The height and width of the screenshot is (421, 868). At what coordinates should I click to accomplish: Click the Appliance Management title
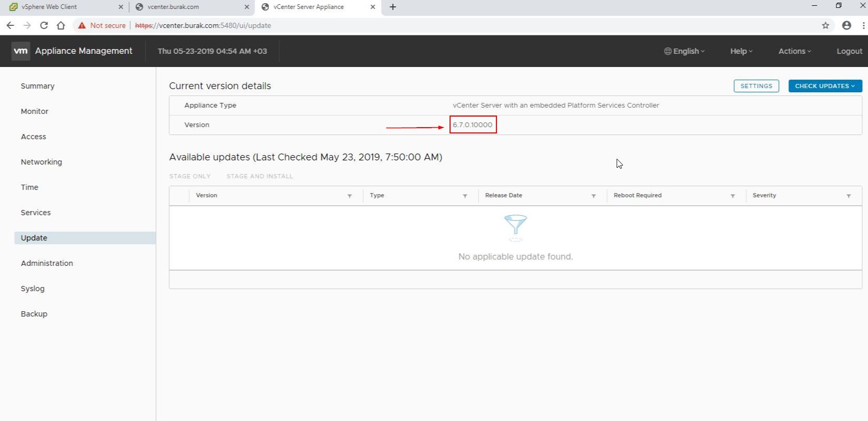(84, 51)
